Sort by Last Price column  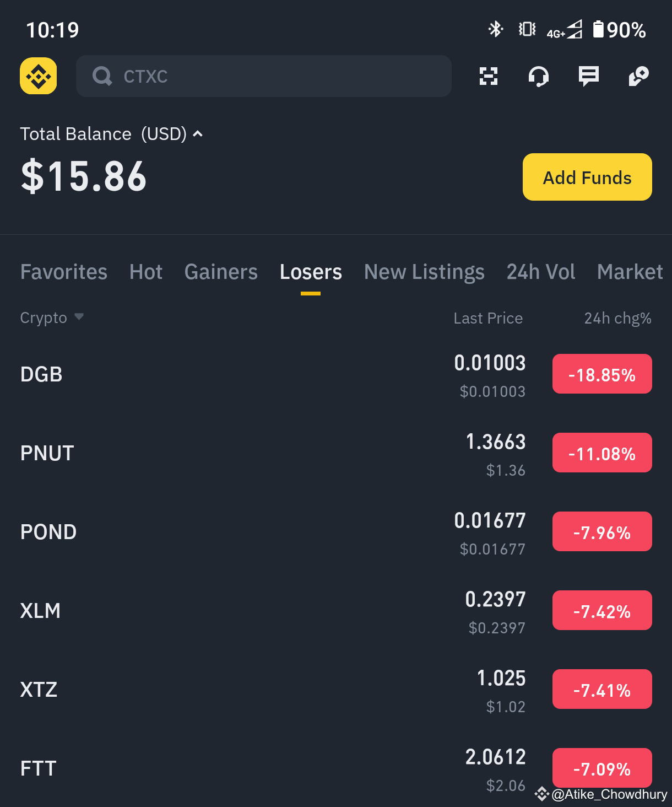tap(488, 318)
